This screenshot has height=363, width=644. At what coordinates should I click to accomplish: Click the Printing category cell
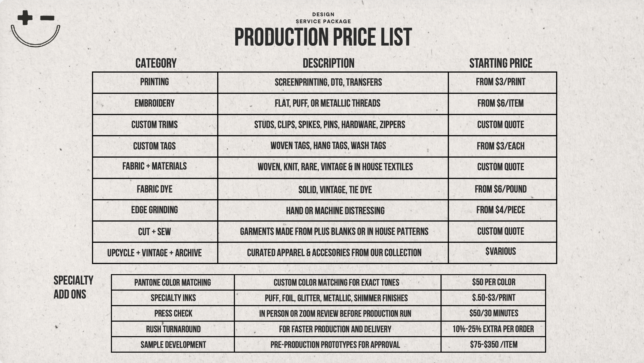[x=154, y=82]
